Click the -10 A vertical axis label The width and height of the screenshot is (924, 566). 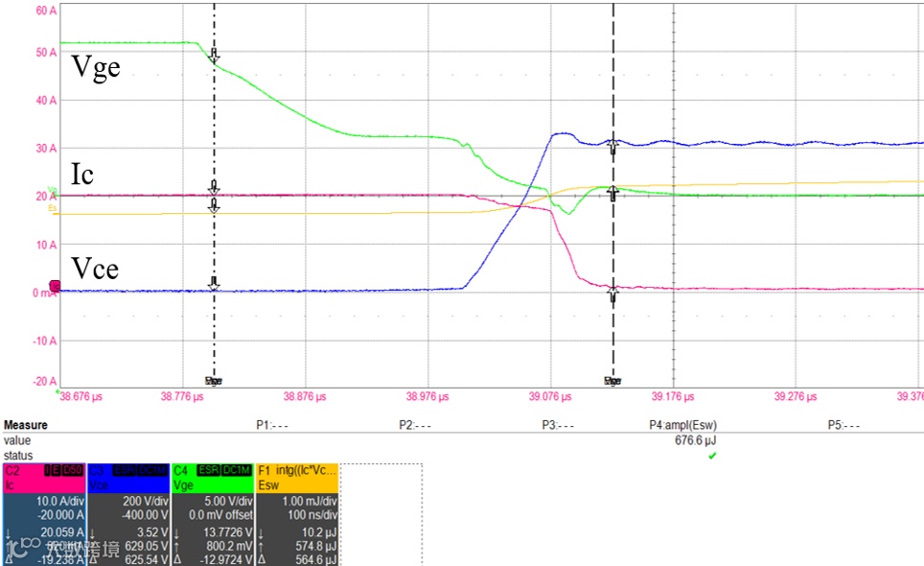45,341
